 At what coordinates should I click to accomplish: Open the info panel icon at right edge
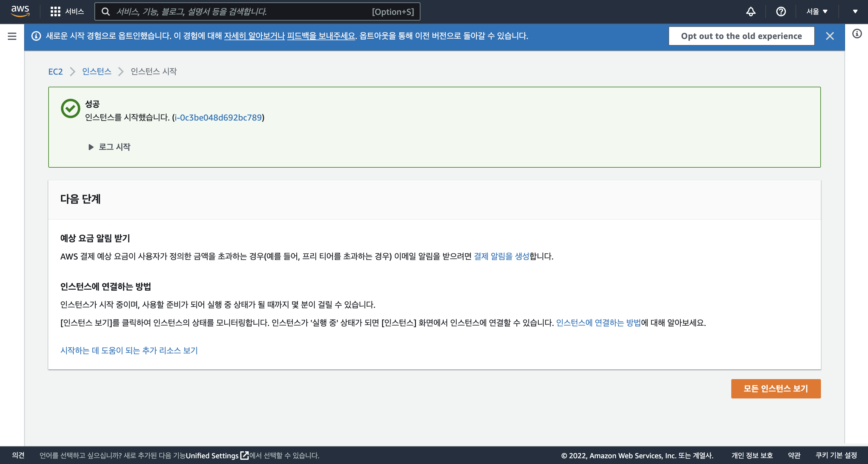click(x=857, y=34)
